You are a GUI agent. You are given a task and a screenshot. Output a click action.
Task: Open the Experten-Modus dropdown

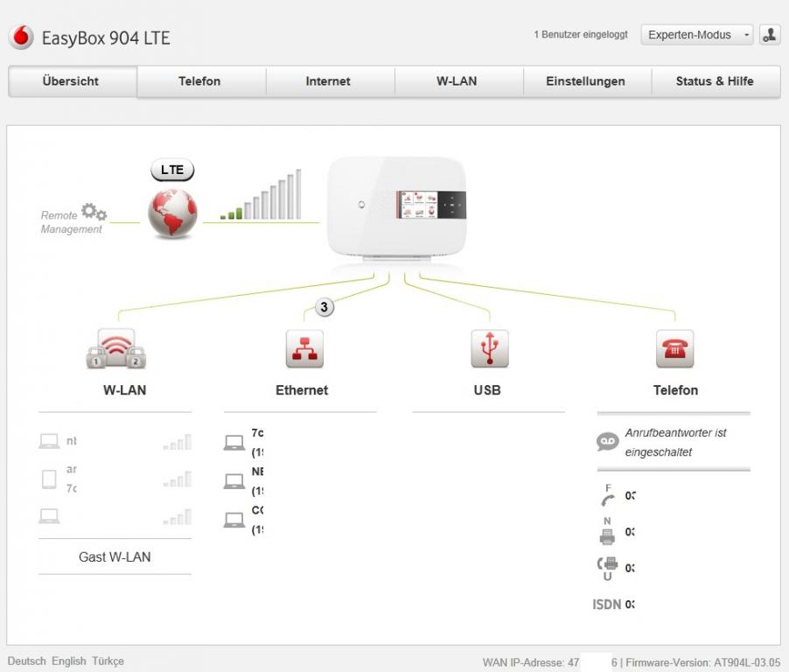[696, 35]
